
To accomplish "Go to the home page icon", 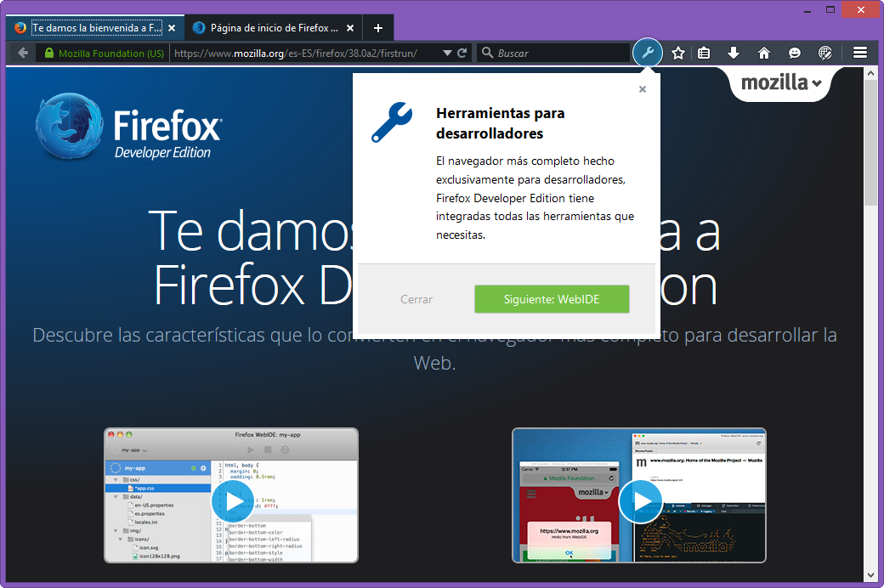I will [764, 53].
